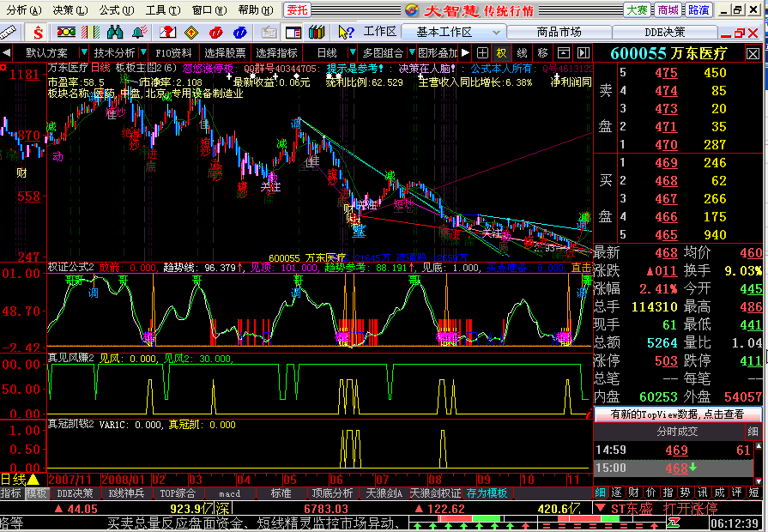768x532 pixels.
Task: Click the trade list scrollbar down arrow
Action: [759, 481]
